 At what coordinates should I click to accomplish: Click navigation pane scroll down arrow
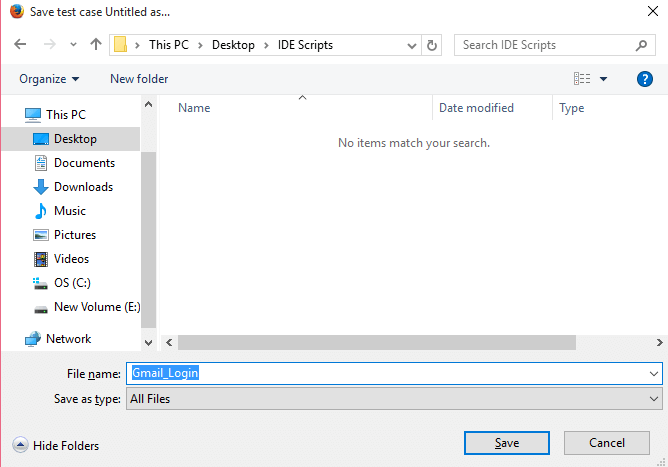[148, 343]
